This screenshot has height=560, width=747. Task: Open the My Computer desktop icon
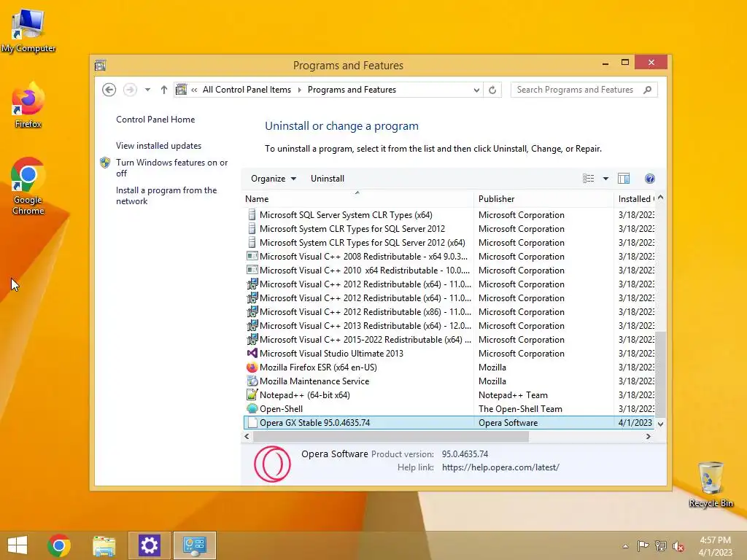[28, 31]
